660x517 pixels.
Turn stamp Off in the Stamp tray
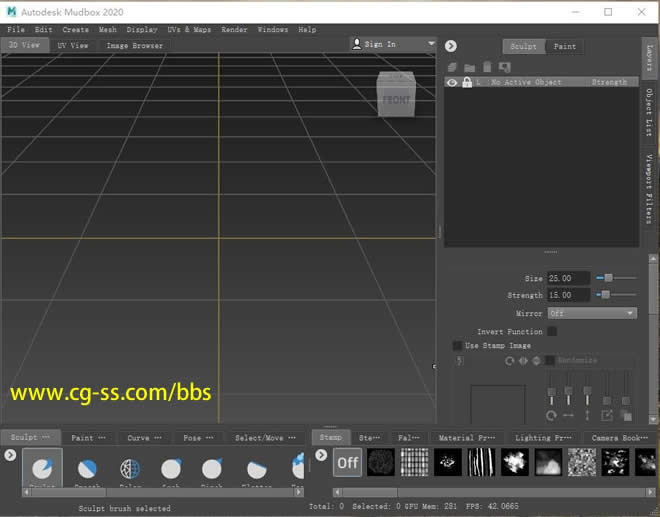coord(347,462)
